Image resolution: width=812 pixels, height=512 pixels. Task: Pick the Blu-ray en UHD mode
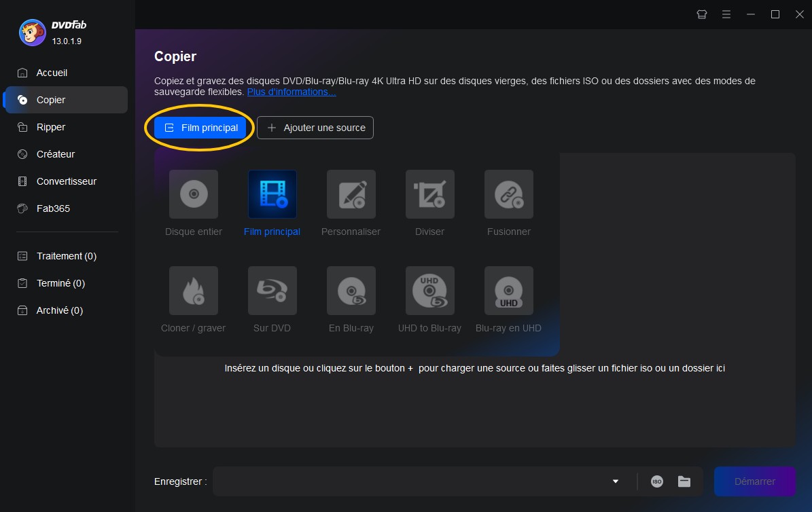(x=508, y=291)
